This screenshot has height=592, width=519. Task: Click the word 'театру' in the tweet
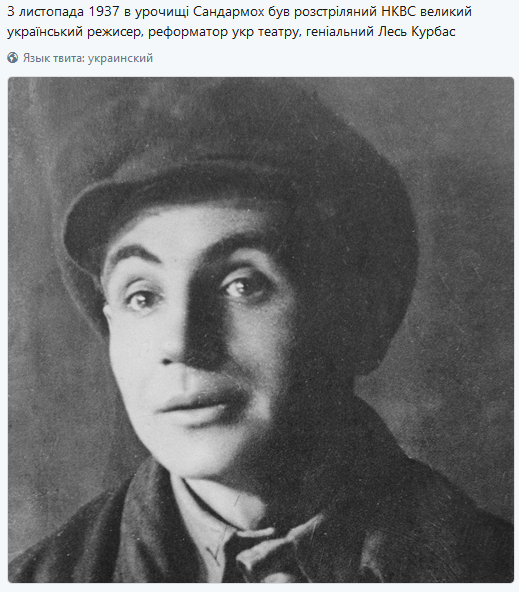coord(279,32)
